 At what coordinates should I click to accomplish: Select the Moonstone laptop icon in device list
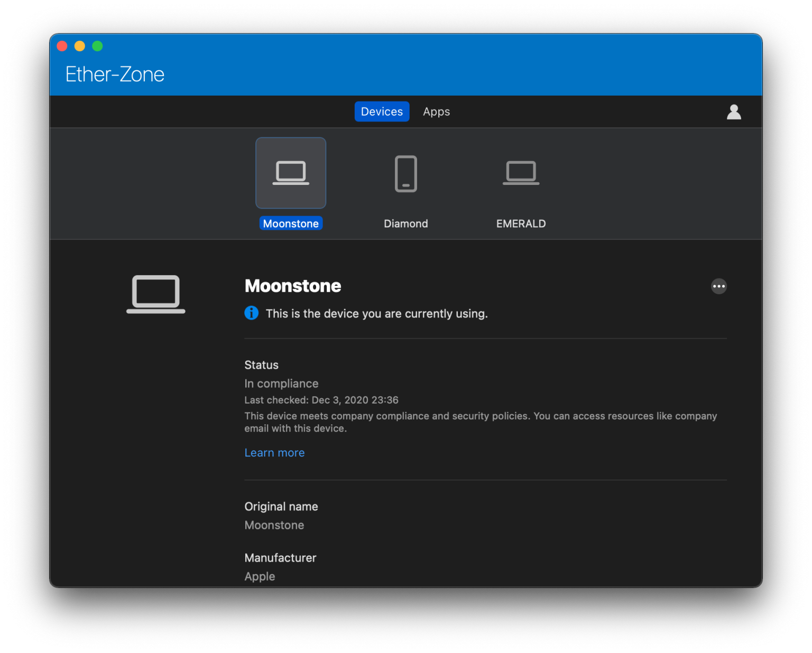click(x=291, y=173)
